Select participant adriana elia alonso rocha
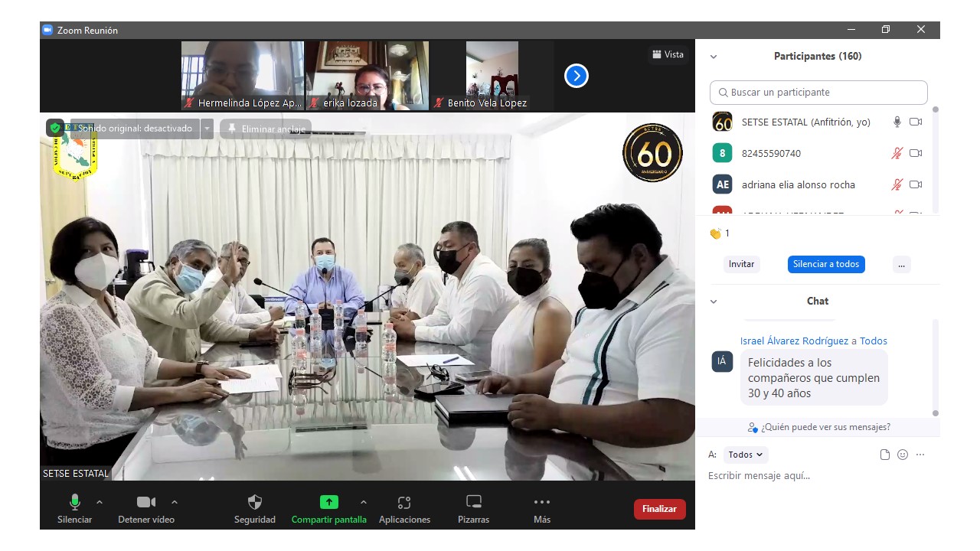 point(817,184)
